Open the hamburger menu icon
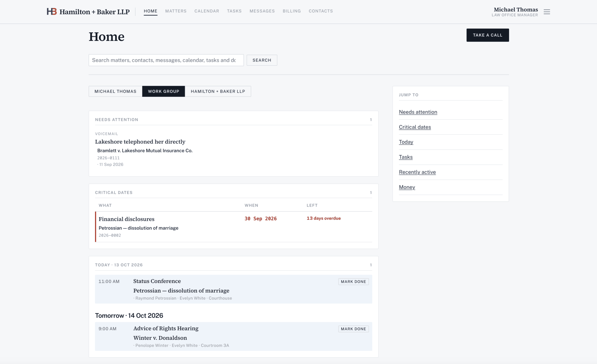 pos(547,12)
